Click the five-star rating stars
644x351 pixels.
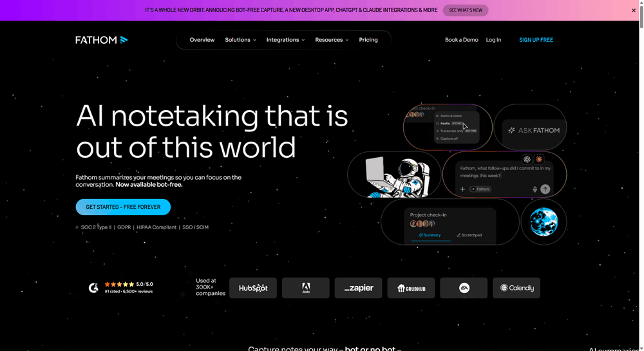pyautogui.click(x=119, y=284)
